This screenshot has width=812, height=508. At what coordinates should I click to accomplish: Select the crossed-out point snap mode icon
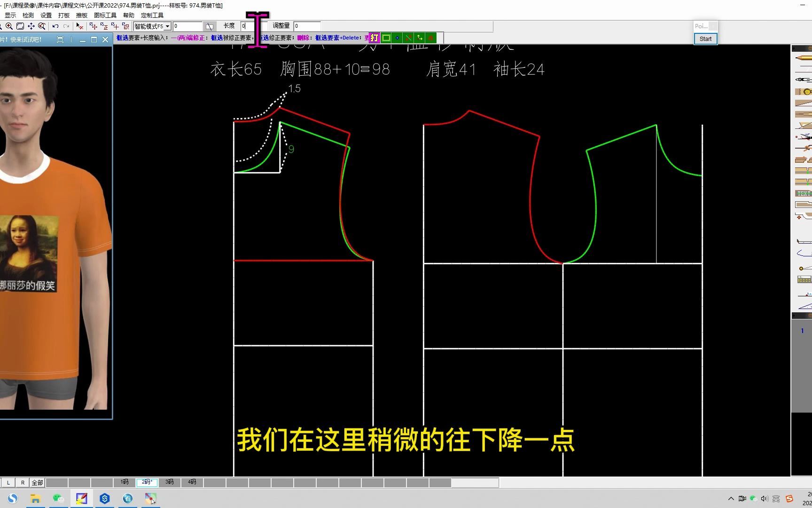pos(125,26)
